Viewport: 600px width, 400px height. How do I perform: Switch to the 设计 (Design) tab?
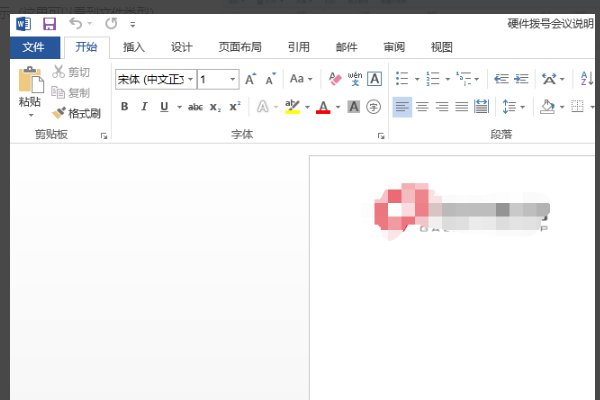click(181, 47)
